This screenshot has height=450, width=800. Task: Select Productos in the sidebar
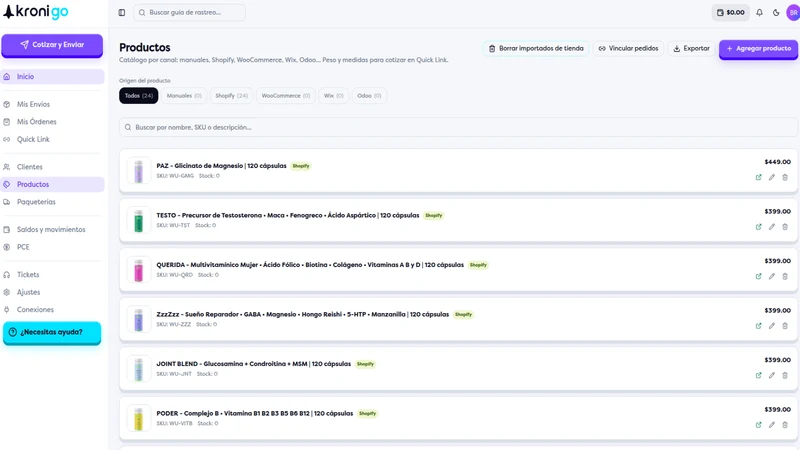[52, 184]
